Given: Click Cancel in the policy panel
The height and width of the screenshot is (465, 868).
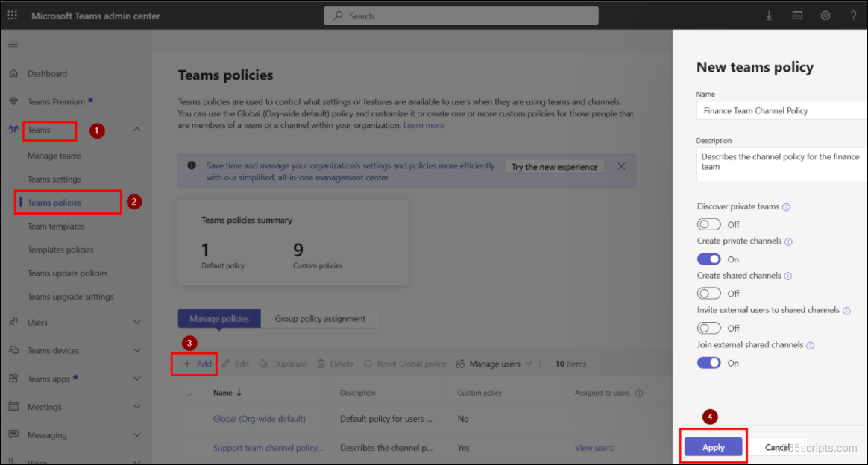Looking at the screenshot, I should tap(777, 447).
